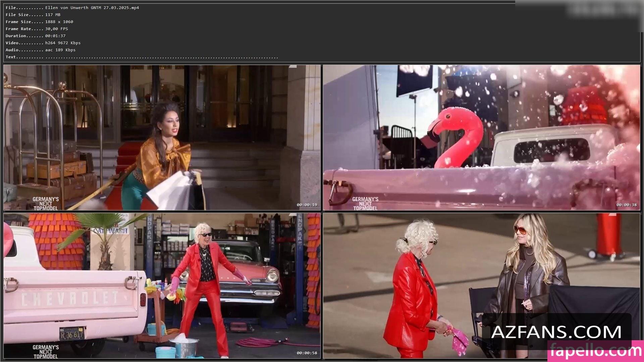Image resolution: width=644 pixels, height=362 pixels.
Task: Select the frame rate value '30,00 FPS'
Action: coord(57,29)
